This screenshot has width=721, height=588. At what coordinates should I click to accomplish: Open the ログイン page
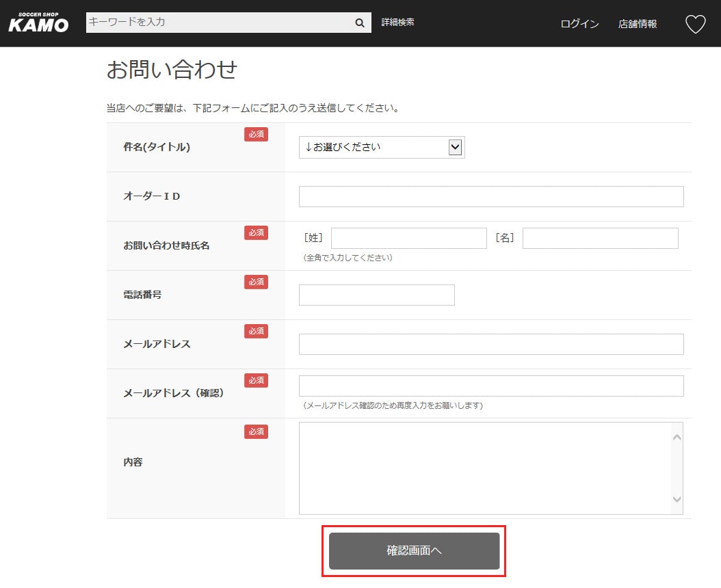579,24
